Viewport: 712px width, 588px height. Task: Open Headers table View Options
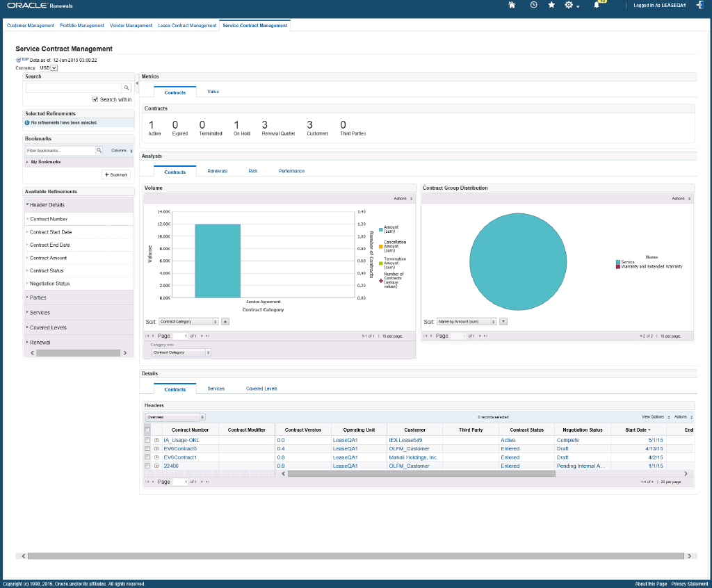[655, 417]
